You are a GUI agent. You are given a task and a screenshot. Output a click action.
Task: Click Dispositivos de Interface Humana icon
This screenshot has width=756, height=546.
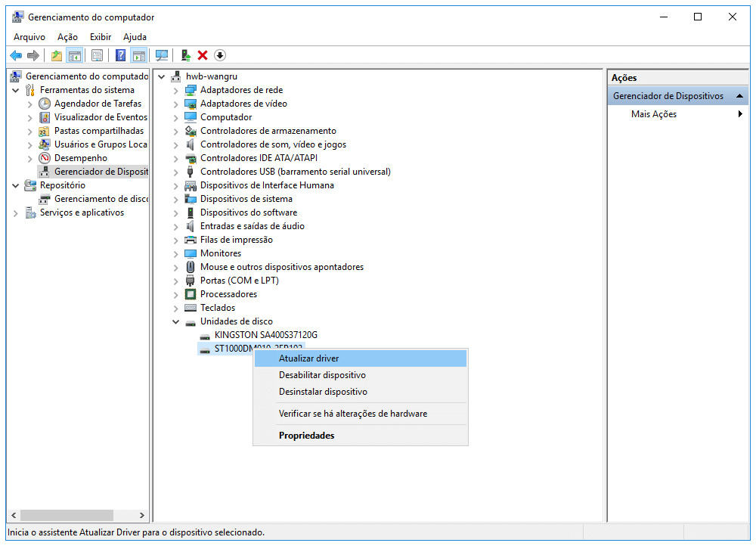coord(191,185)
